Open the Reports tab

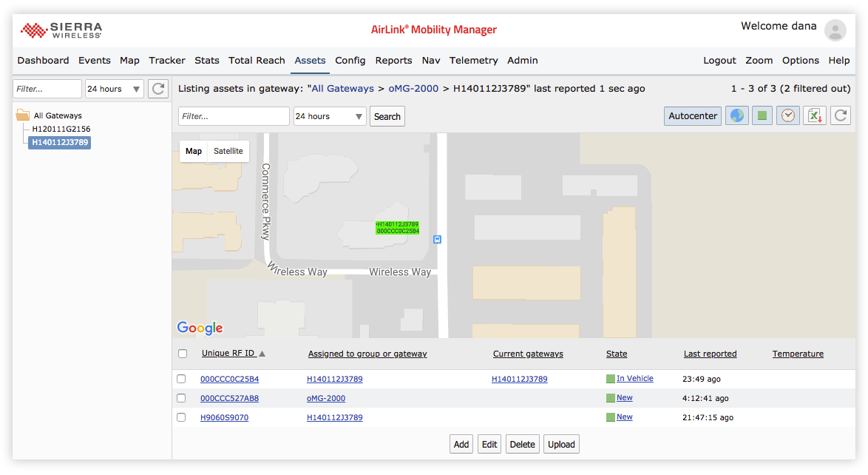point(393,61)
